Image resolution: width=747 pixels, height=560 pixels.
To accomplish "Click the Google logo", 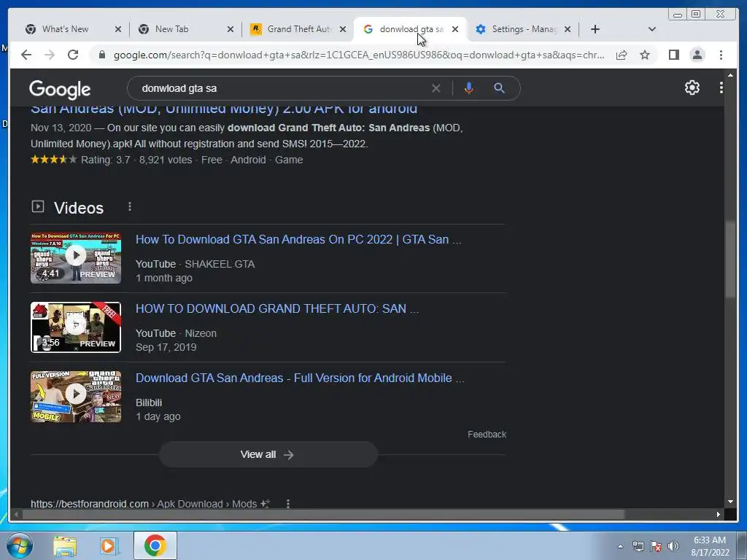I will click(x=60, y=89).
